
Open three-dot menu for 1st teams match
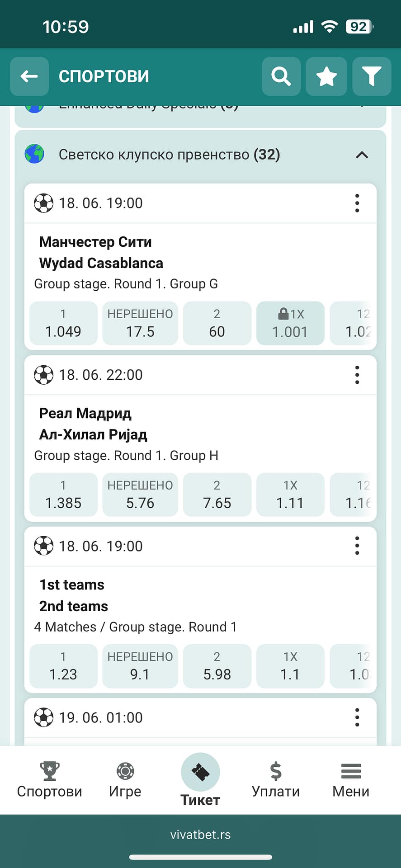[x=357, y=546]
